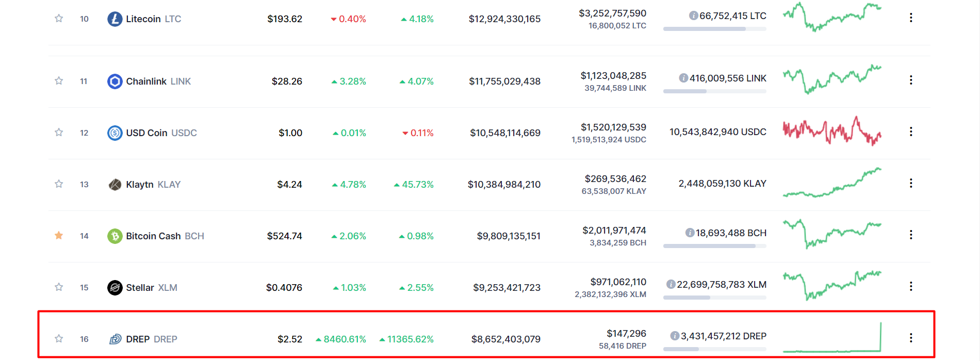Click the Stellar logo icon

point(115,288)
